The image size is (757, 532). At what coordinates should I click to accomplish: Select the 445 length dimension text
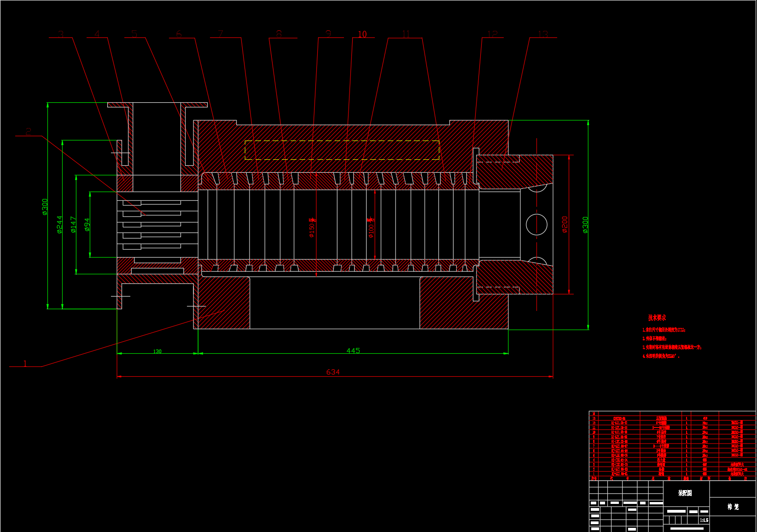click(x=353, y=351)
